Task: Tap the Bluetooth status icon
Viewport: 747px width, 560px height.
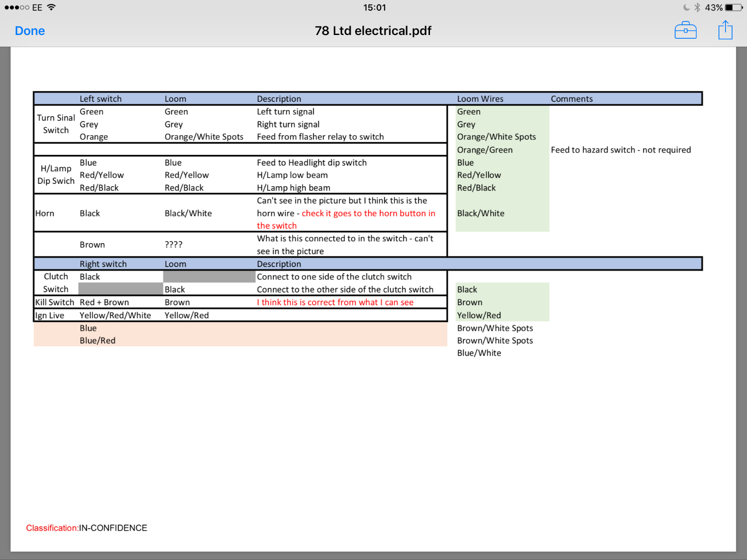Action: tap(697, 7)
